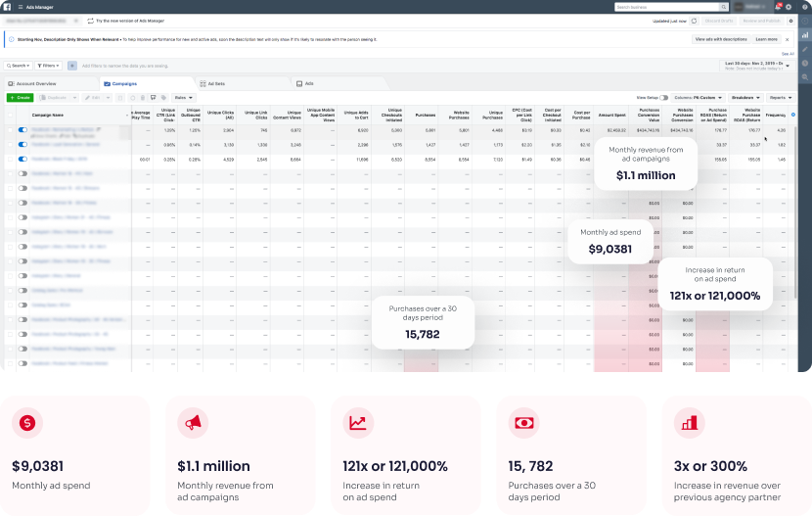
Task: Click the bar chart icon in right sidebar
Action: [804, 33]
